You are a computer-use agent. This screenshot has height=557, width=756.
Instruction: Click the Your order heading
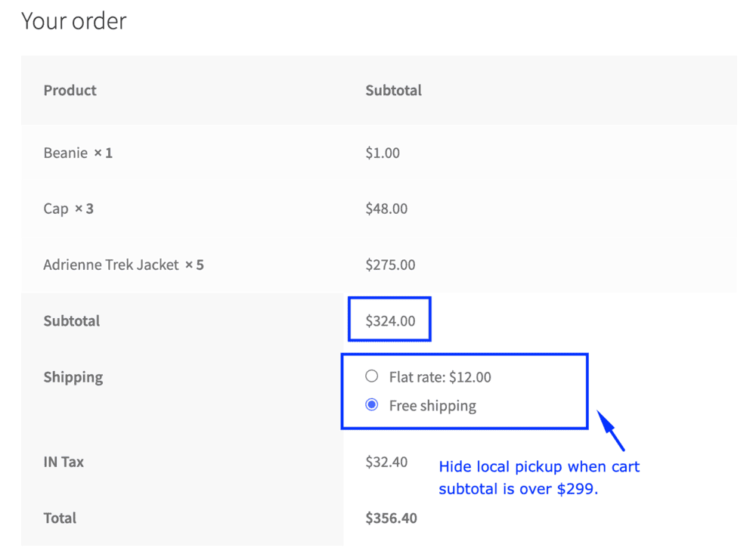(74, 20)
